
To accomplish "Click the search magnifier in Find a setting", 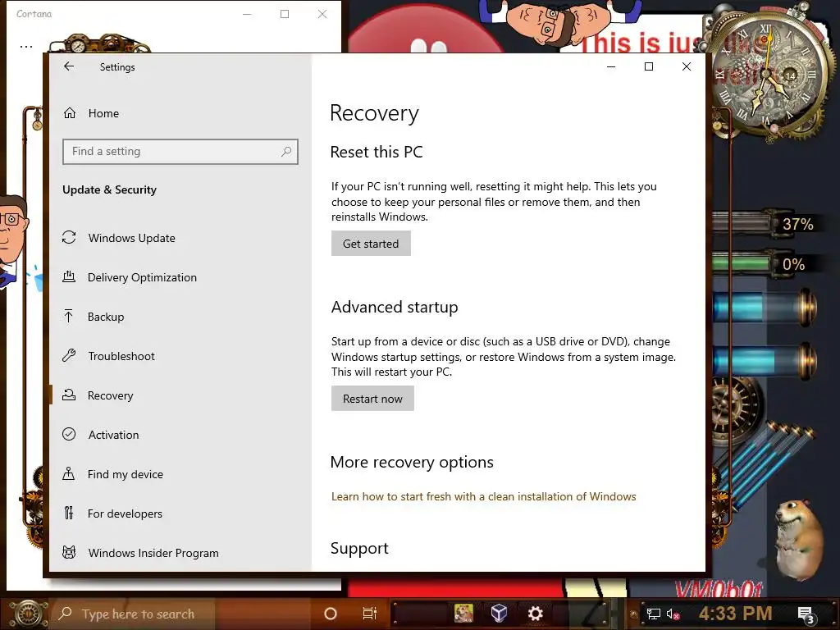I will (x=286, y=152).
